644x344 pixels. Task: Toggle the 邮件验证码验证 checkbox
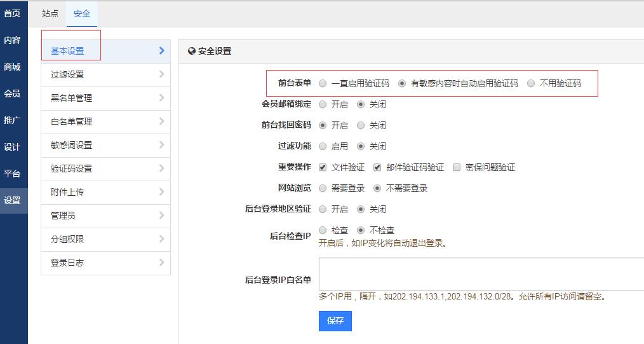[377, 167]
